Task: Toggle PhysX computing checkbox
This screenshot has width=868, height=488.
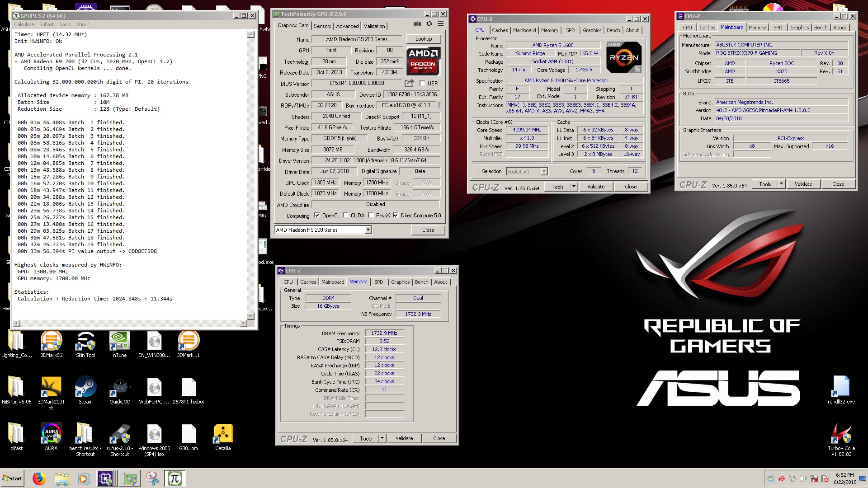Action: click(371, 216)
